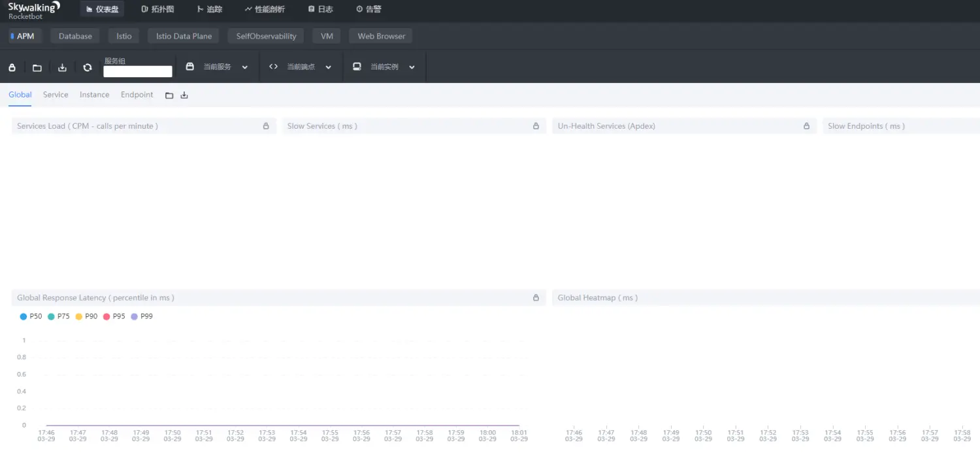The height and width of the screenshot is (468, 980).
Task: Toggle the P75 legend series
Action: point(58,316)
